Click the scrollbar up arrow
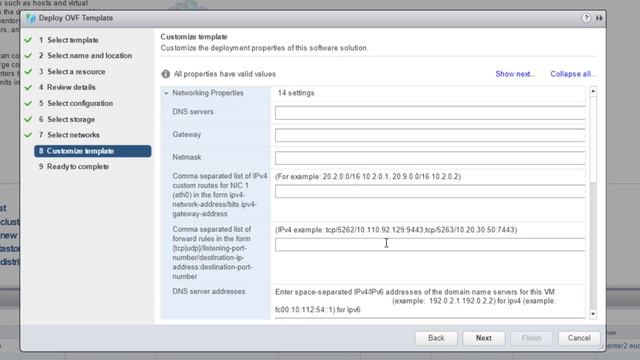Image resolution: width=640 pixels, height=360 pixels. pyautogui.click(x=593, y=91)
